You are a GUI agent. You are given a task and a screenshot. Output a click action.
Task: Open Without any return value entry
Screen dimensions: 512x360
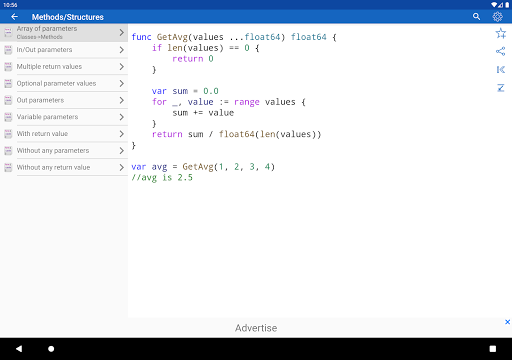pyautogui.click(x=64, y=167)
